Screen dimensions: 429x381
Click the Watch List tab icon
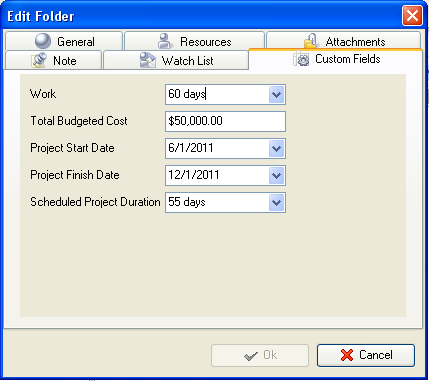click(148, 60)
